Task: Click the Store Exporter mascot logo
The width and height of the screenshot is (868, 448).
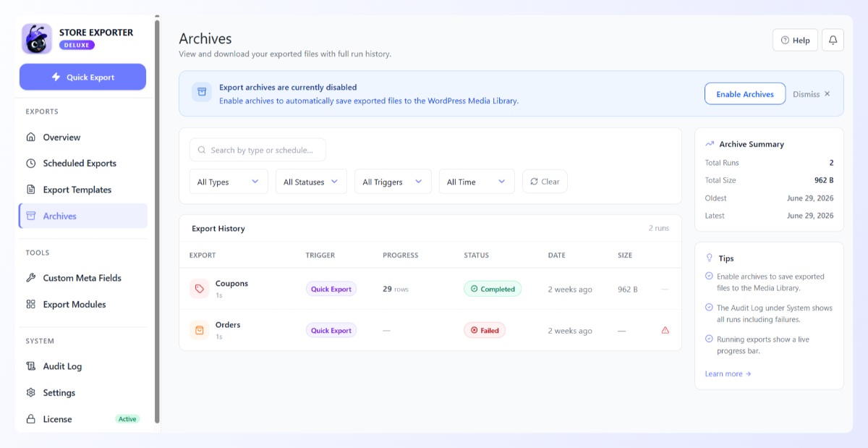Action: pyautogui.click(x=36, y=39)
